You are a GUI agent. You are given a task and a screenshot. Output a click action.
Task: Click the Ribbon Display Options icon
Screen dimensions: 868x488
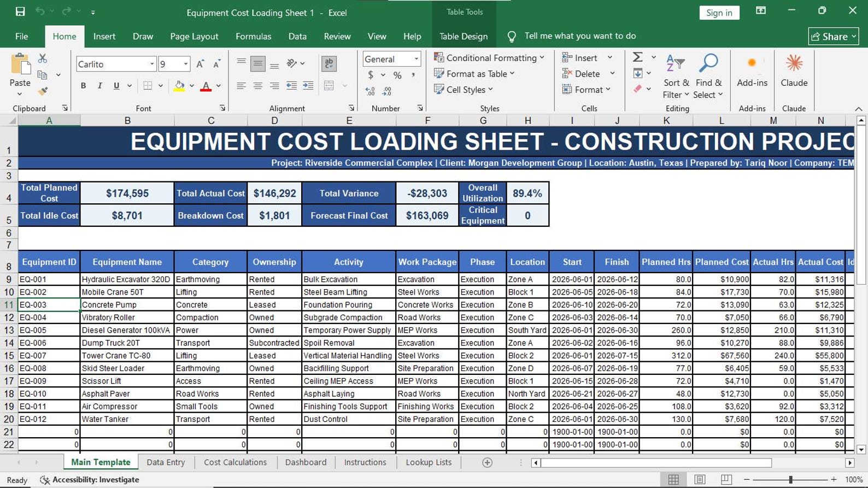pos(761,11)
